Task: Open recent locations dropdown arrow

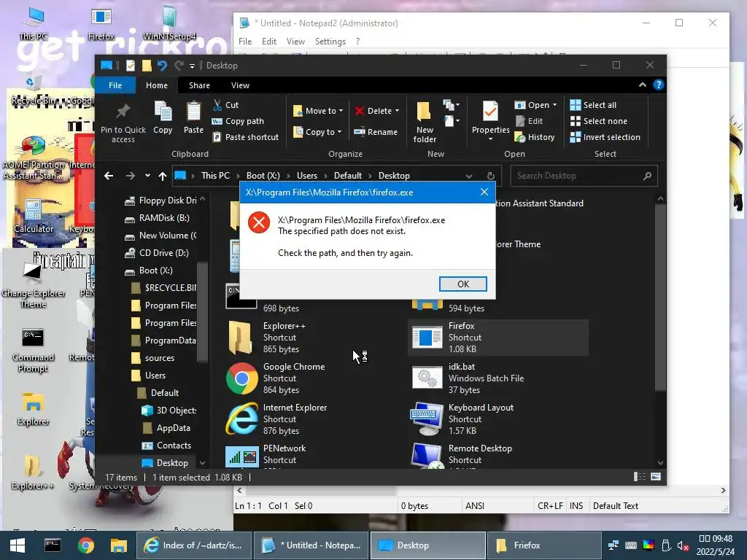Action: tap(147, 176)
